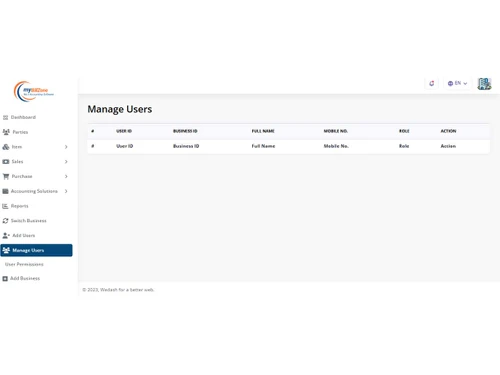Click the Add Users person-plus icon

point(6,235)
